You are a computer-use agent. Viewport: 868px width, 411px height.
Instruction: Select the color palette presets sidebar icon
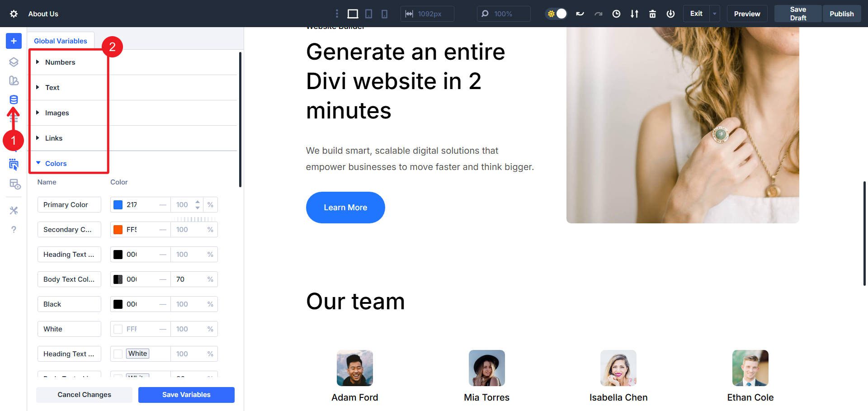point(14,81)
